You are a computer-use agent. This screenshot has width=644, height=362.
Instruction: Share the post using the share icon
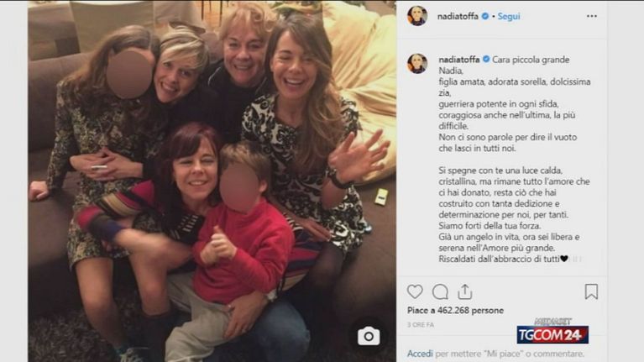(x=465, y=291)
